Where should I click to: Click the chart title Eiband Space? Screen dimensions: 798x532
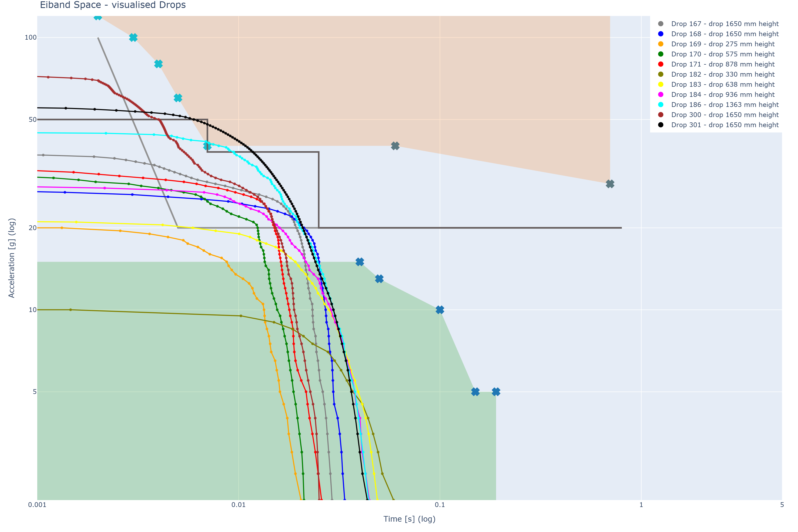click(113, 5)
